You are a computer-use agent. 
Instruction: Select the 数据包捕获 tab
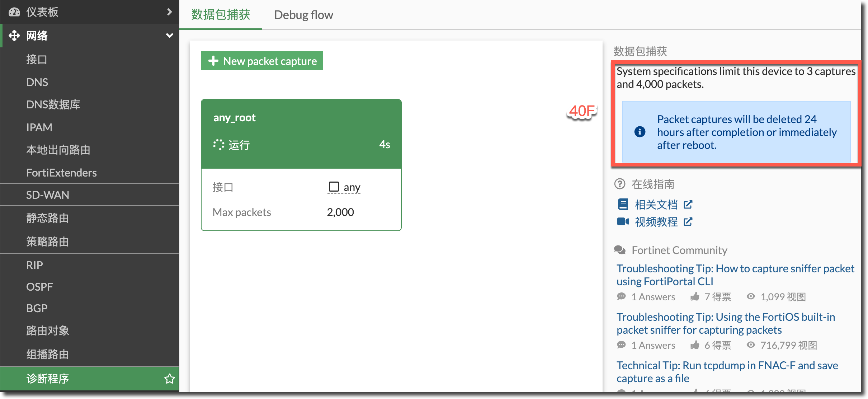[221, 15]
